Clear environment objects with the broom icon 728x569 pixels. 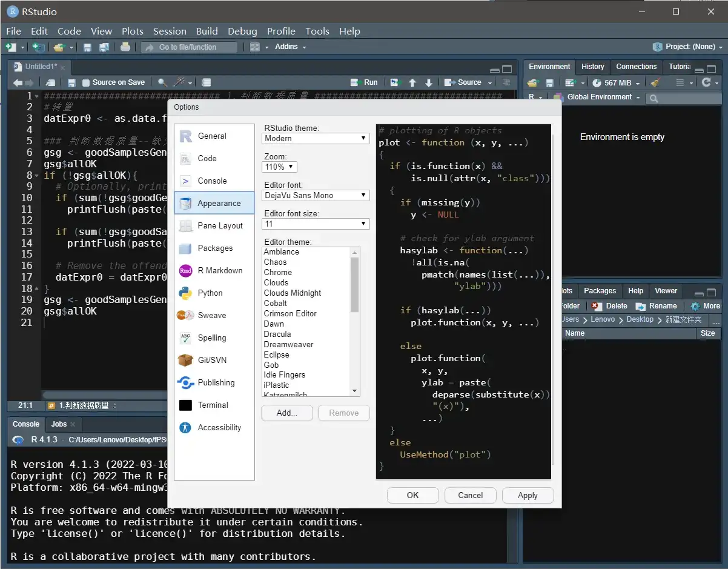point(655,82)
